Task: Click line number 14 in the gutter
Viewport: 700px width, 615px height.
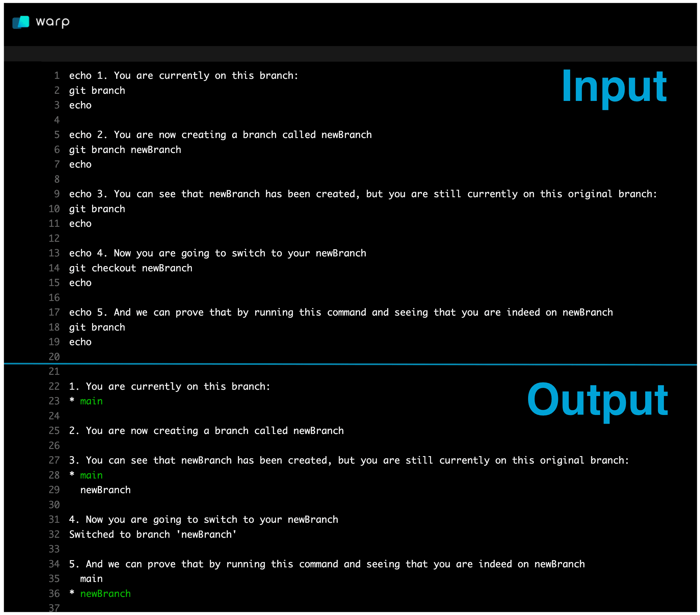Action: pyautogui.click(x=54, y=268)
